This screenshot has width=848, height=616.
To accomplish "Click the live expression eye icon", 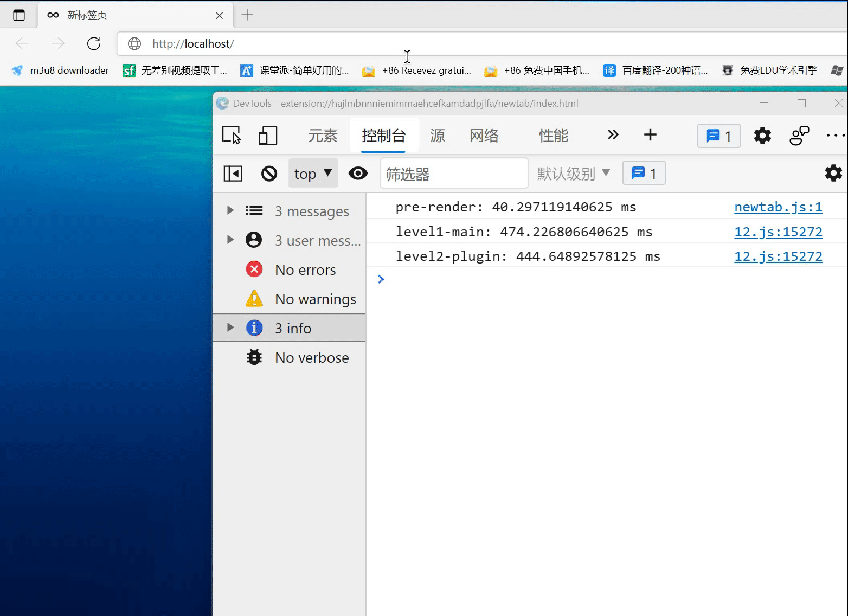I will click(358, 174).
